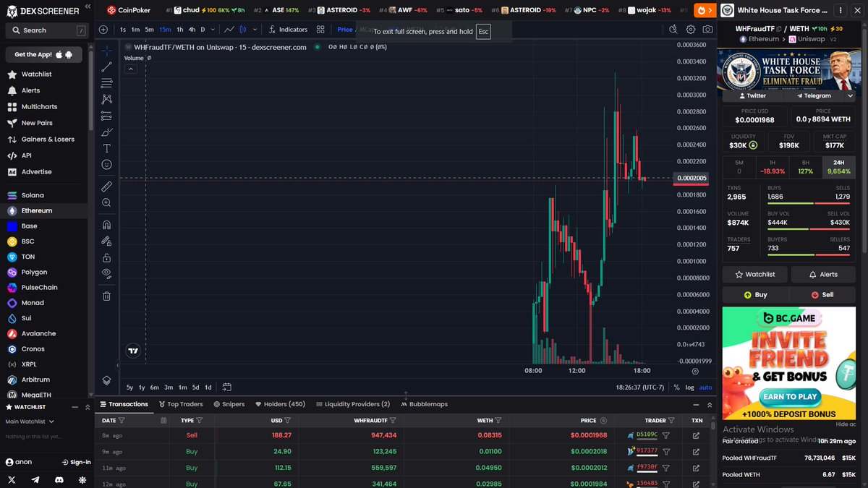Select the text annotation tool
This screenshot has width=868, height=488.
tap(106, 148)
